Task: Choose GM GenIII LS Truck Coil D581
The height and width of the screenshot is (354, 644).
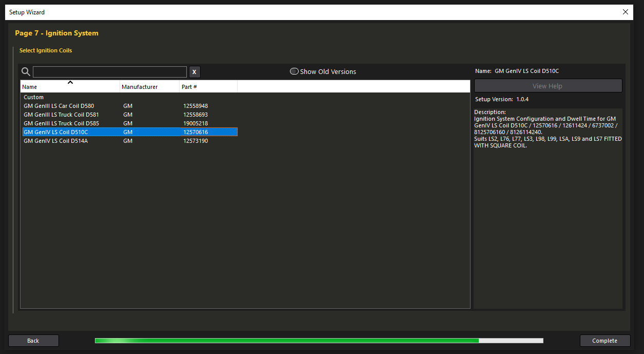Action: (x=61, y=115)
